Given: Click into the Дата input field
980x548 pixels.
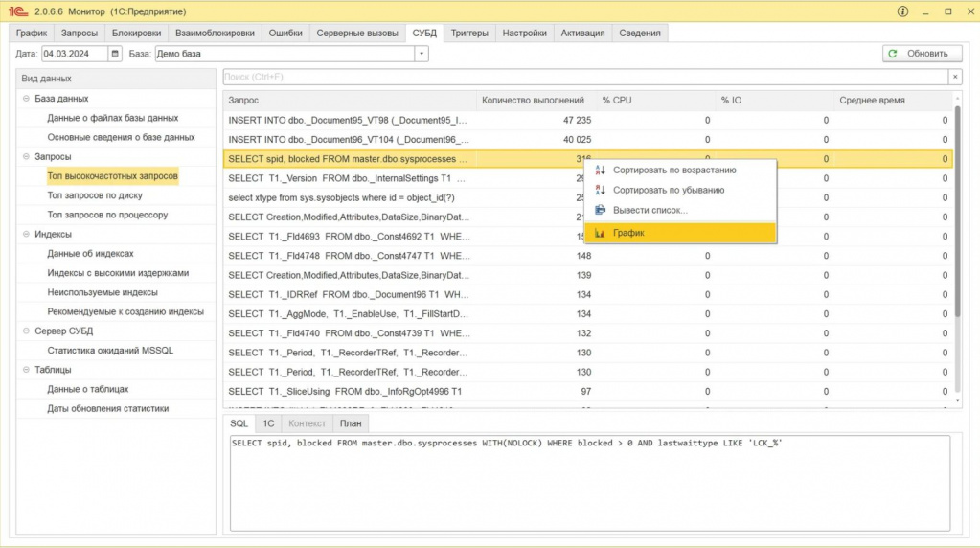Looking at the screenshot, I should point(75,54).
